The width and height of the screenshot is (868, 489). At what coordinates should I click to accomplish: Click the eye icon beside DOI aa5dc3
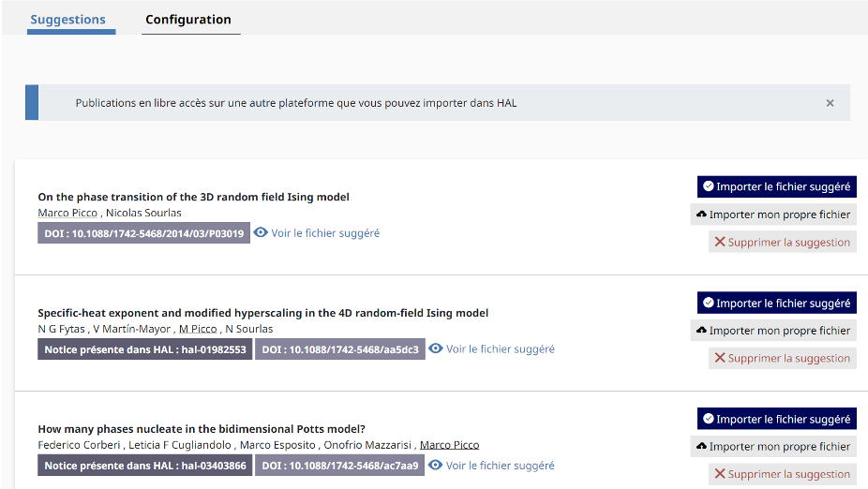tap(436, 348)
